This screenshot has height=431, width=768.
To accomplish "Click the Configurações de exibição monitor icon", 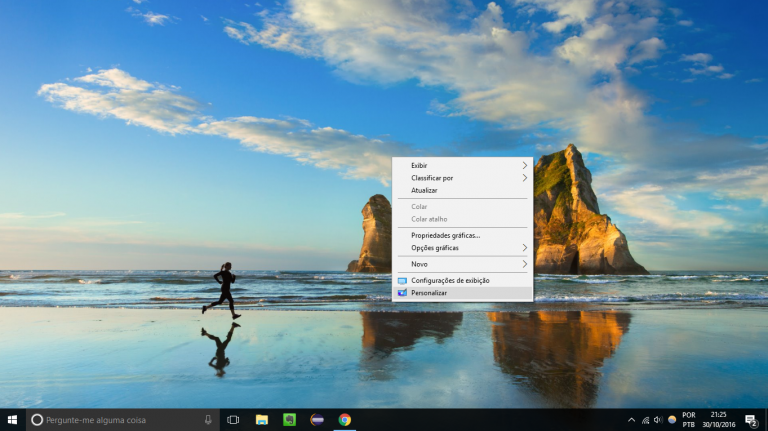I will [x=402, y=281].
